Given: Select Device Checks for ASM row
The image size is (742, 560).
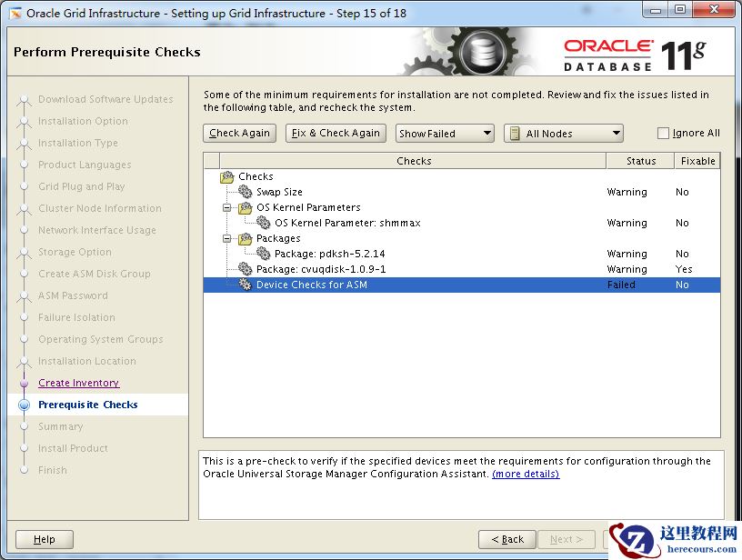Looking at the screenshot, I should coord(462,285).
